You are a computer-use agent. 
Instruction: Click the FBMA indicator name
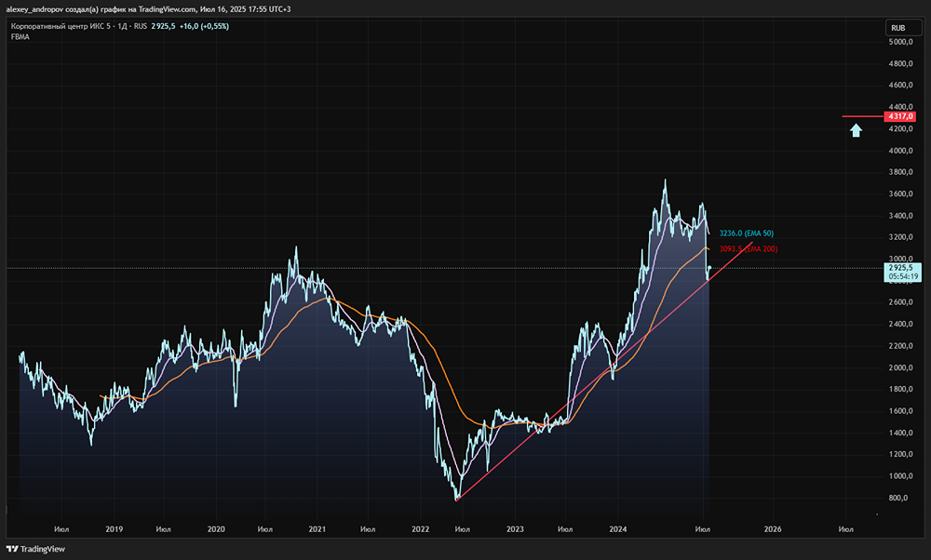pos(20,36)
